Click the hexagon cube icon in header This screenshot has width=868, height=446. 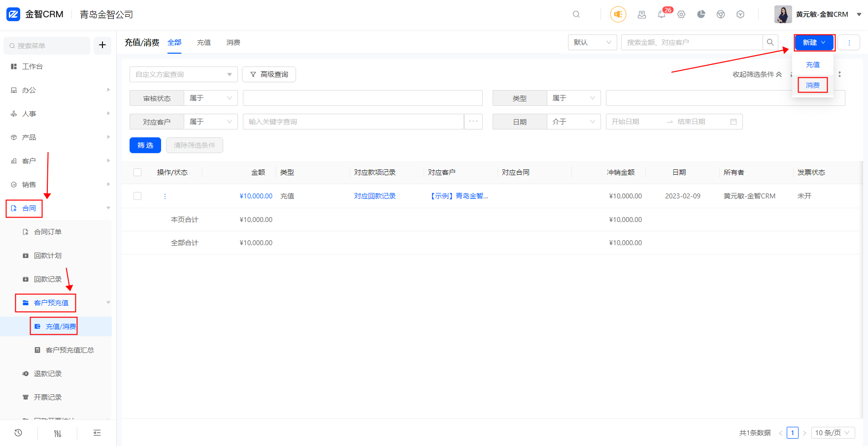tap(740, 14)
